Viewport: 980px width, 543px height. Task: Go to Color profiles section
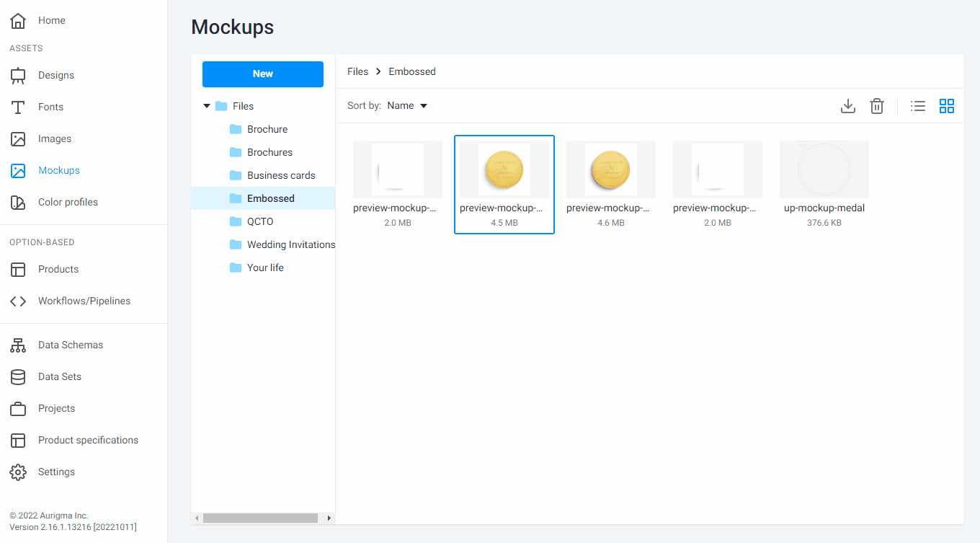click(67, 202)
